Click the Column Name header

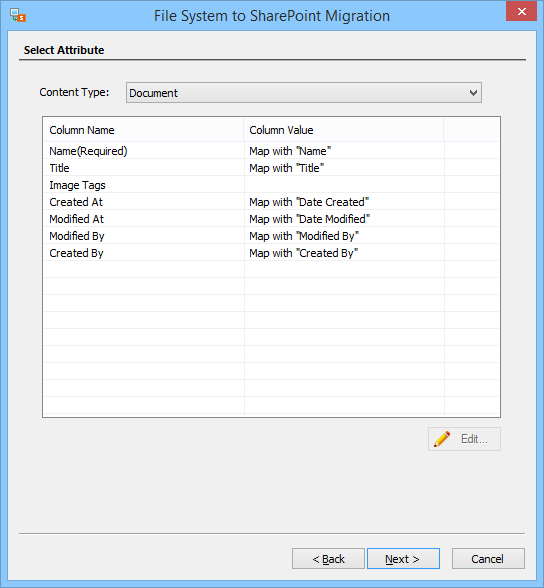143,130
